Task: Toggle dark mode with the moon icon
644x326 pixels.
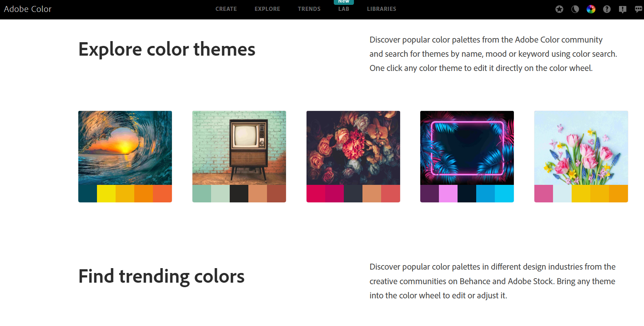Action: pyautogui.click(x=575, y=9)
